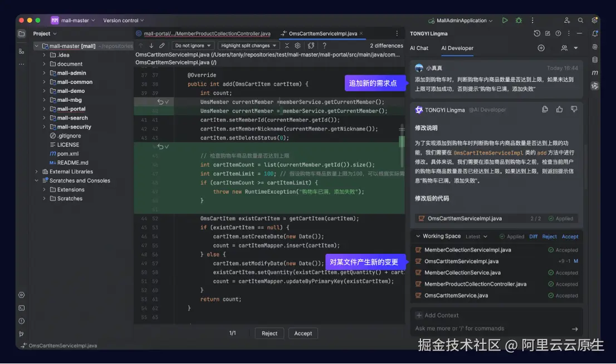616x364 pixels.
Task: Copy the TONGYI Lingma response
Action: (545, 110)
